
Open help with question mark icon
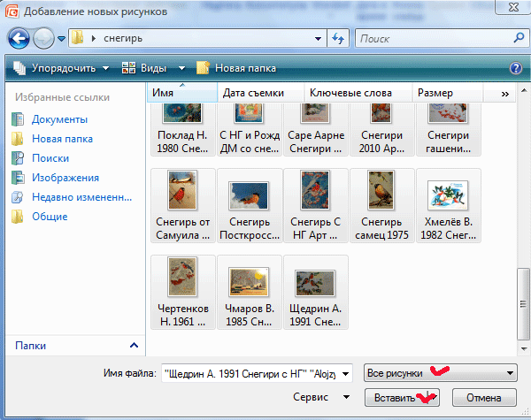(x=516, y=68)
